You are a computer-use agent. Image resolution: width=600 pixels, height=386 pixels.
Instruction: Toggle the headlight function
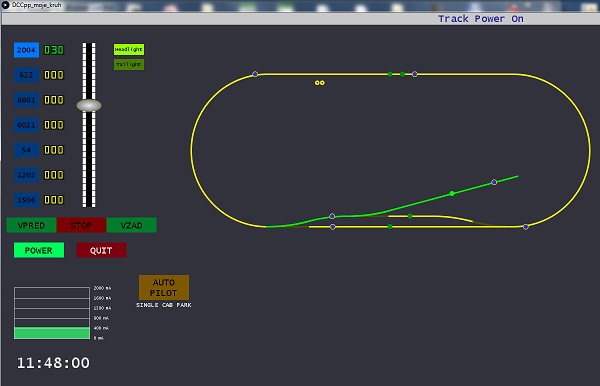coord(129,49)
